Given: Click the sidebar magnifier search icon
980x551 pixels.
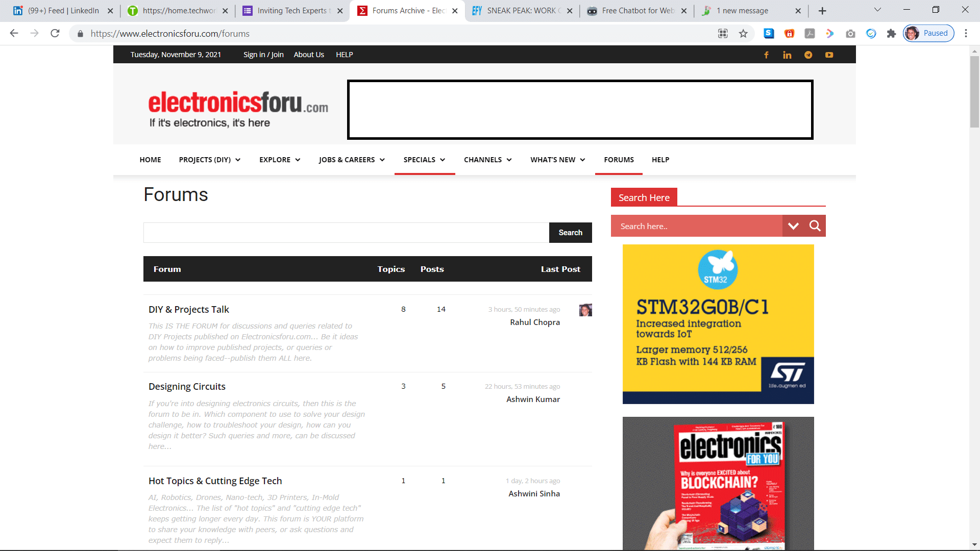Looking at the screenshot, I should pos(815,226).
